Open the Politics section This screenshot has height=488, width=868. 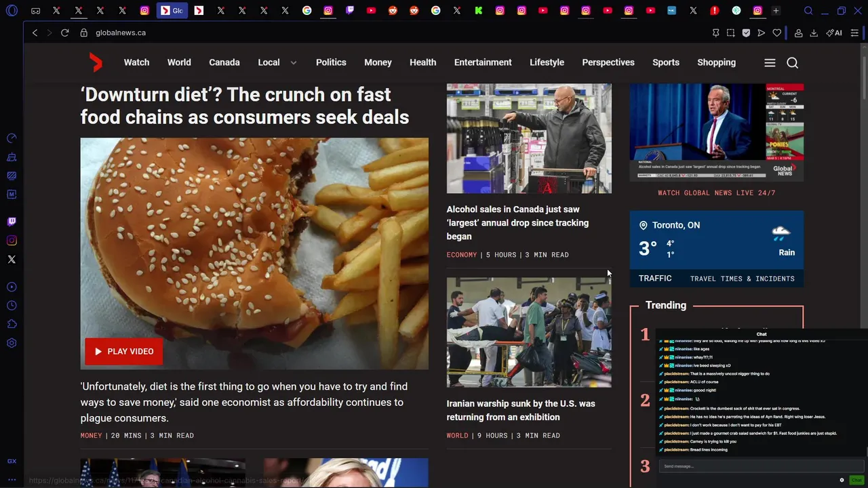coord(331,62)
